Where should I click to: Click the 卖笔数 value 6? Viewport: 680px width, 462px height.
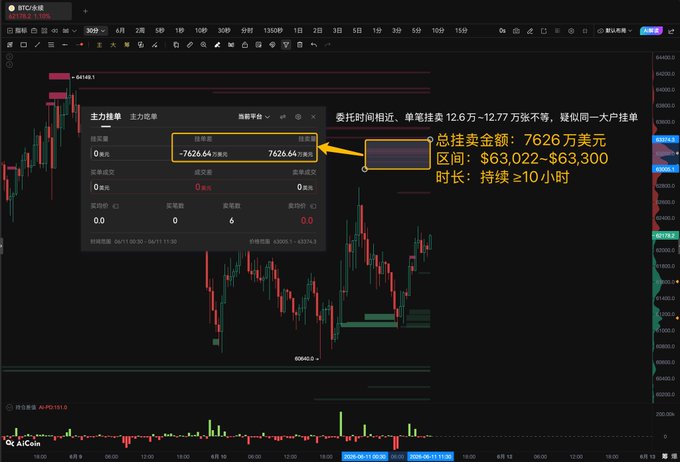point(232,221)
